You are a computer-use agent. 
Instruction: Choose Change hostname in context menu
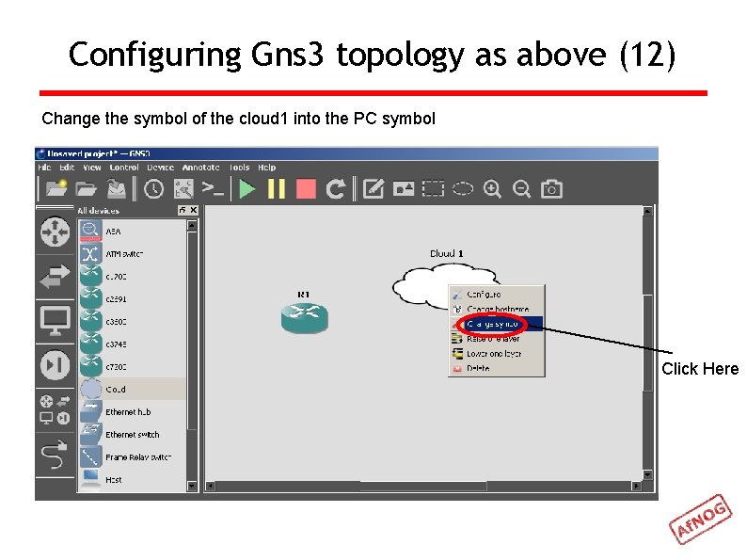(497, 309)
